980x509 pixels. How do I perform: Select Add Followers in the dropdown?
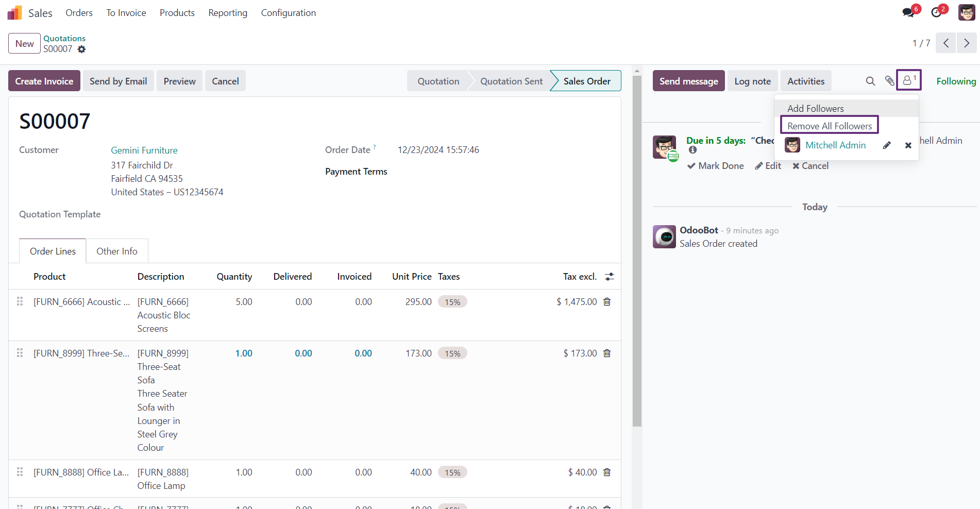point(847,108)
